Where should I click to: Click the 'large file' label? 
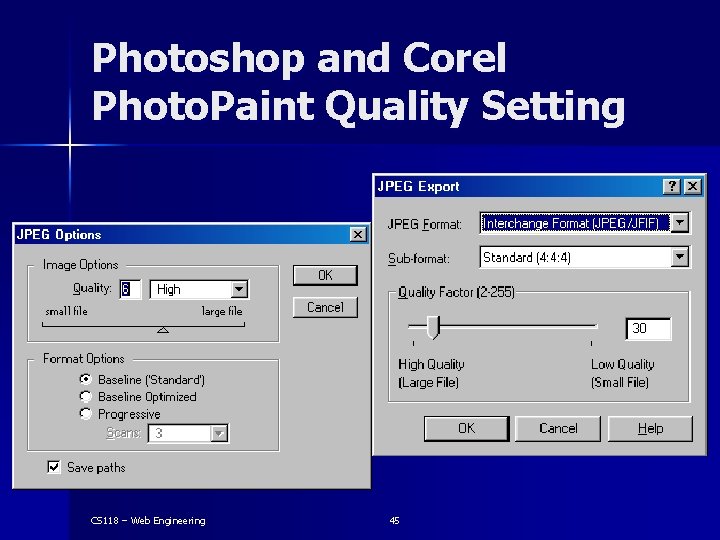click(222, 311)
